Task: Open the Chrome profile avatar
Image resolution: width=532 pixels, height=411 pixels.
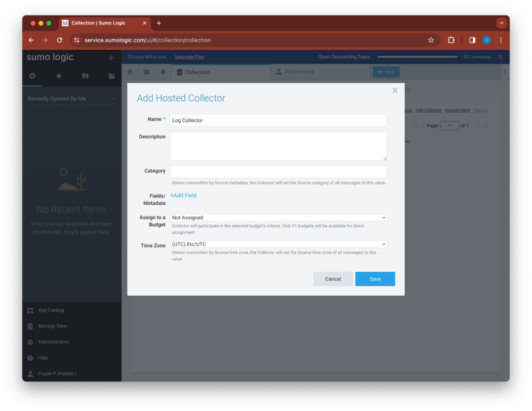Action: [x=486, y=40]
